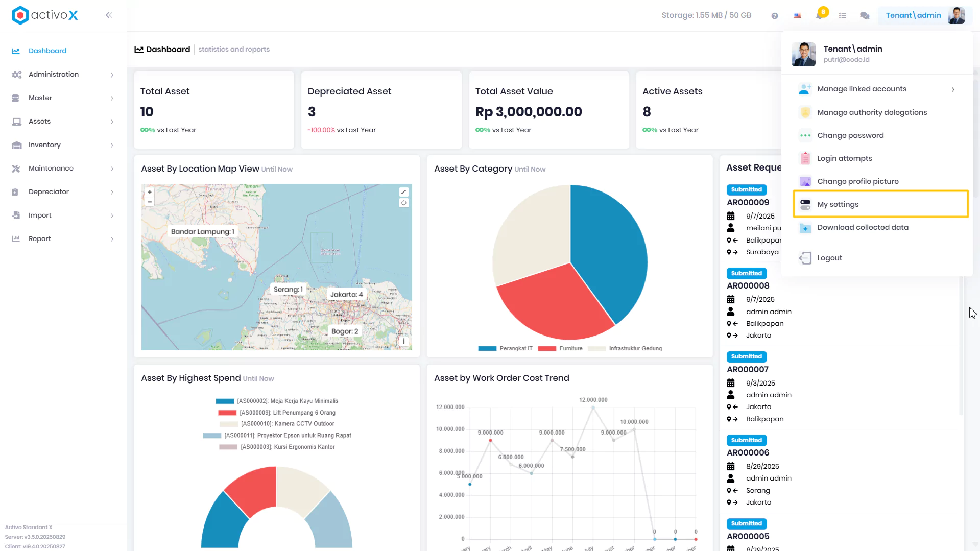The height and width of the screenshot is (551, 980).
Task: Click the map info attribution icon
Action: 404,341
